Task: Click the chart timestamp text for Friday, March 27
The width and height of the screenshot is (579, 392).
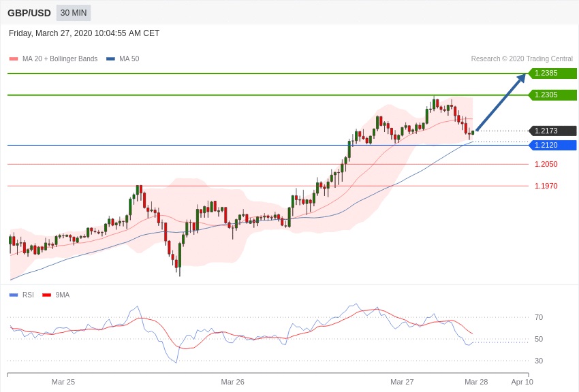Action: click(x=84, y=33)
